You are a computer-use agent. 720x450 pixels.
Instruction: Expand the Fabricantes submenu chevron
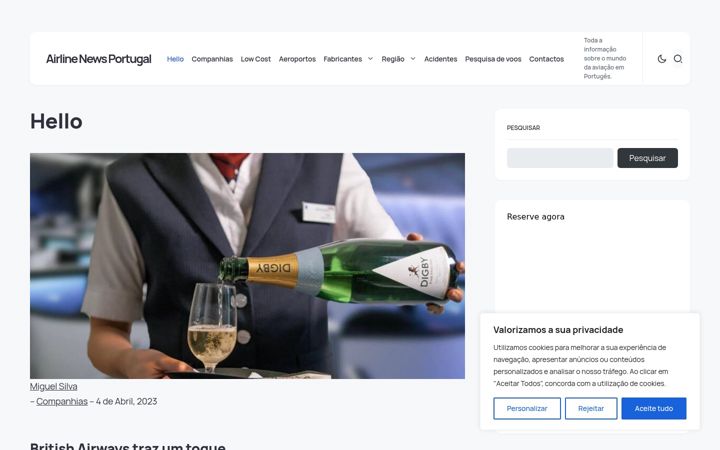pyautogui.click(x=370, y=59)
